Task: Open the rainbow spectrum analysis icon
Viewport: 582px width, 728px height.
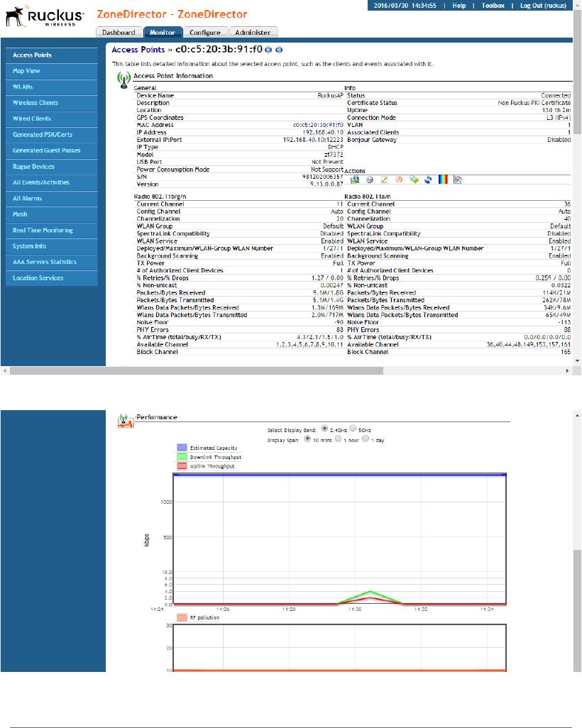Action: [443, 180]
